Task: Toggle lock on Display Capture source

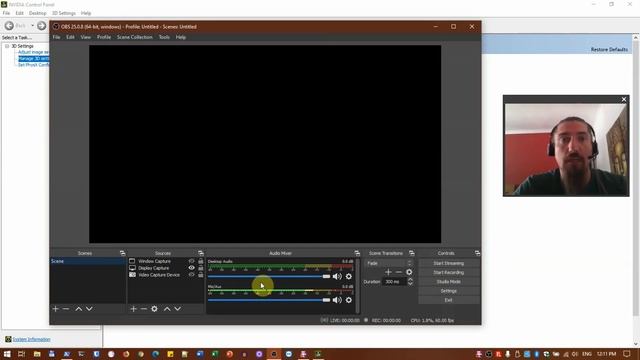Action: pyautogui.click(x=200, y=268)
